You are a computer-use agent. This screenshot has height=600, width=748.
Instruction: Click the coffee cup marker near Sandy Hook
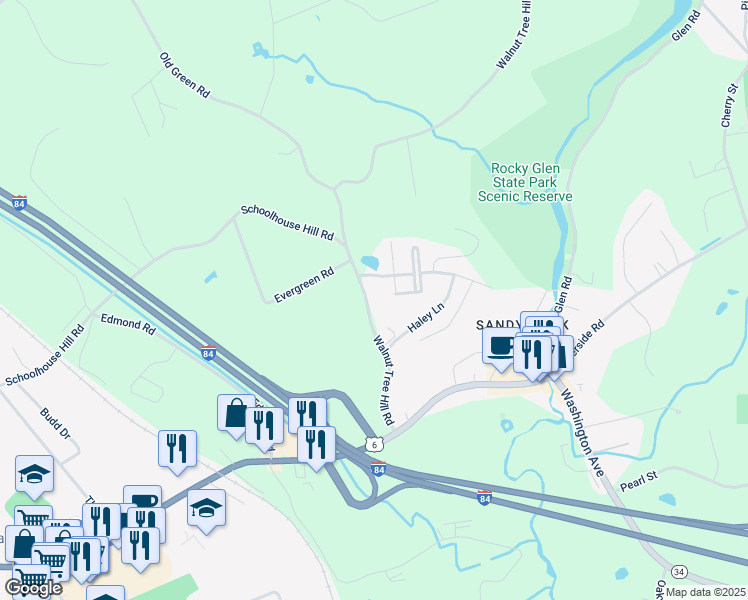coord(500,349)
